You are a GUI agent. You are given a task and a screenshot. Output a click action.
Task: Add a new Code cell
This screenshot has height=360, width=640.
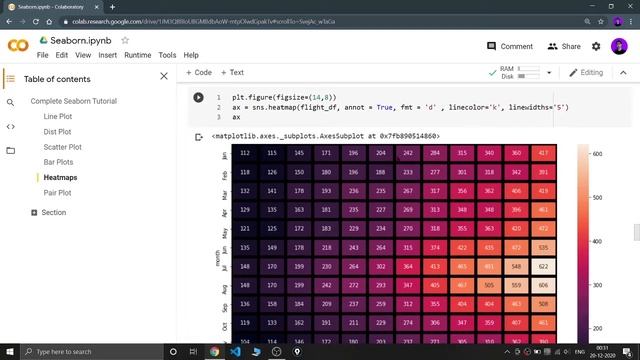coord(199,72)
